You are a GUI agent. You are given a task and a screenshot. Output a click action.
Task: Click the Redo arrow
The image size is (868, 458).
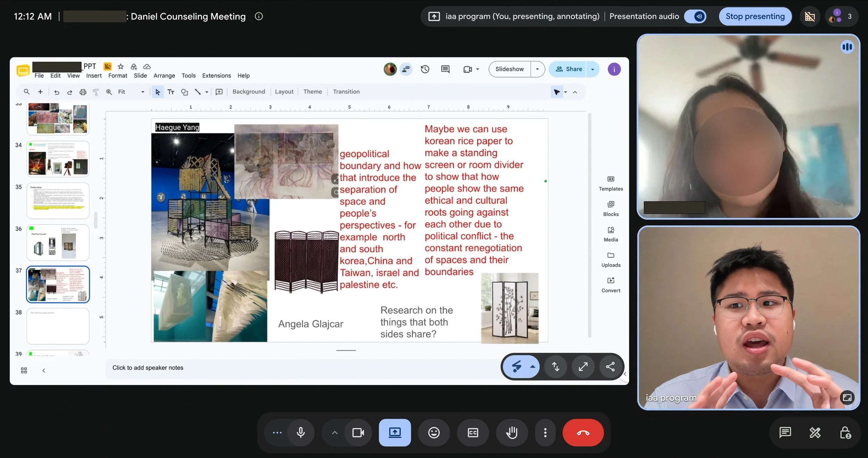point(69,92)
